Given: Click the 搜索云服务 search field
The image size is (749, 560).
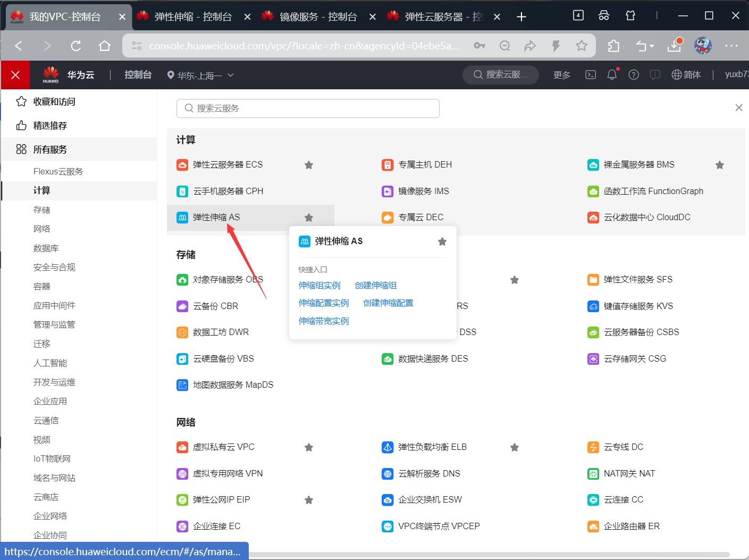Looking at the screenshot, I should [x=308, y=108].
